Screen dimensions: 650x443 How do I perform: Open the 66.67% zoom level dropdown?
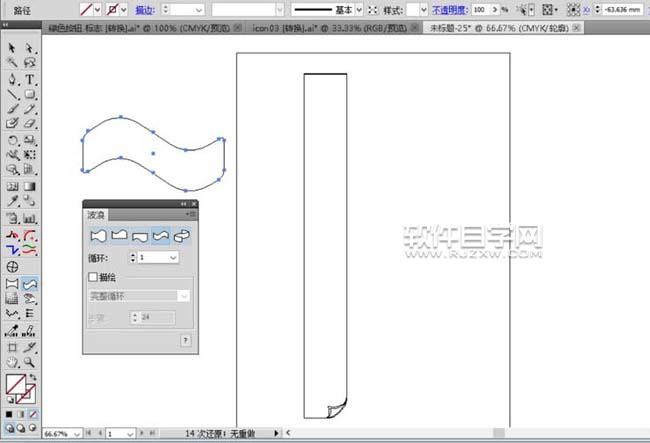click(x=77, y=434)
